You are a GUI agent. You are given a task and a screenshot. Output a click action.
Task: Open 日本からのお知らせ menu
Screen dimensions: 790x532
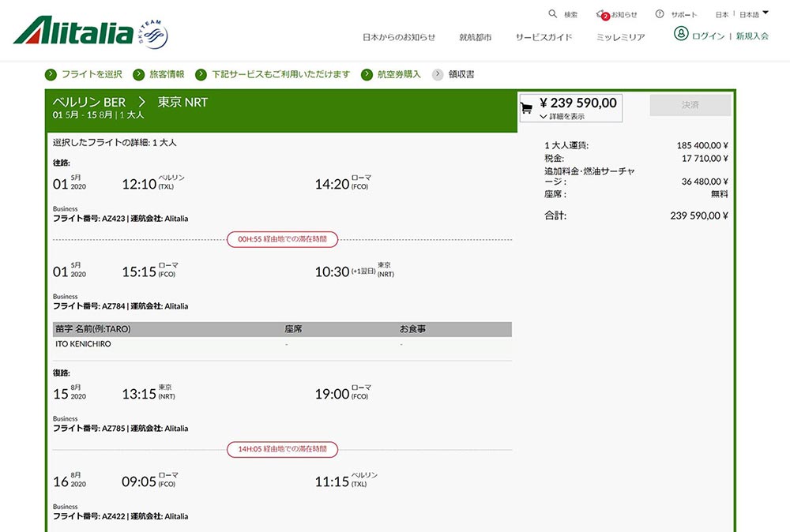pos(399,37)
